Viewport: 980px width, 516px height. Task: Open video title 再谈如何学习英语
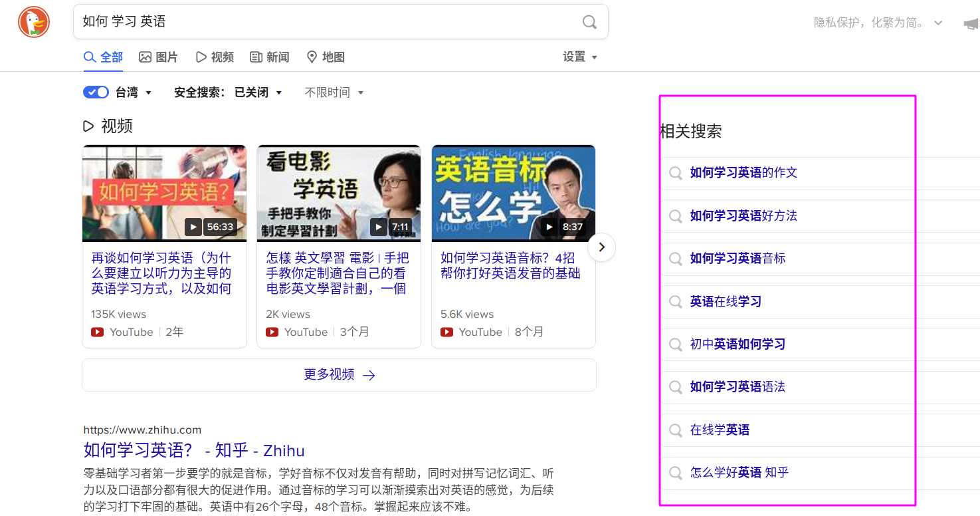[161, 273]
